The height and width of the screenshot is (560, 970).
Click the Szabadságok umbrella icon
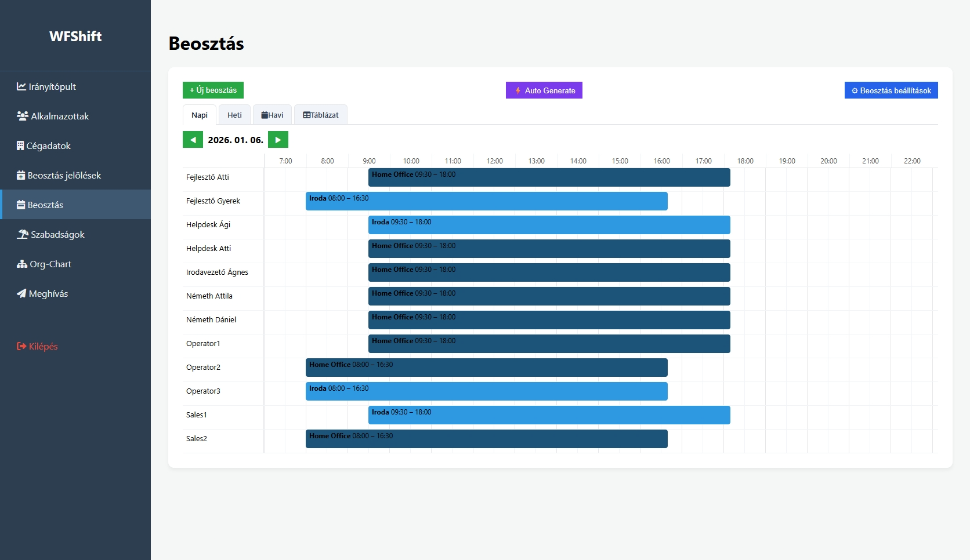23,234
